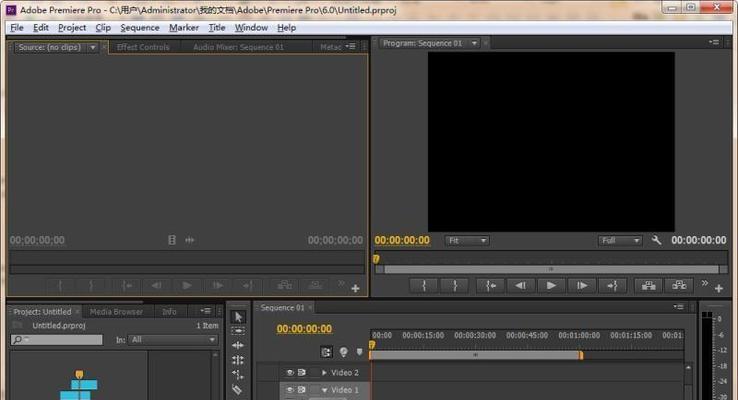
Task: Select the Ripple Edit tool
Action: click(238, 345)
